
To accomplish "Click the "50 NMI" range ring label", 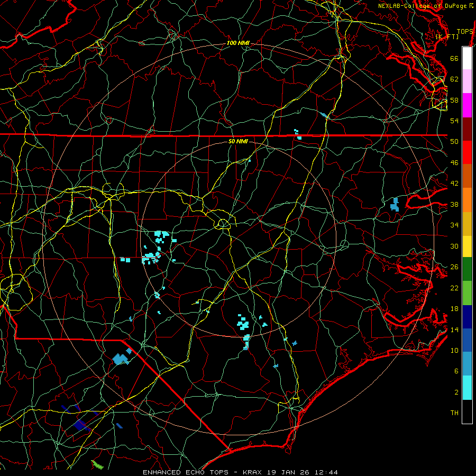I will tap(238, 141).
